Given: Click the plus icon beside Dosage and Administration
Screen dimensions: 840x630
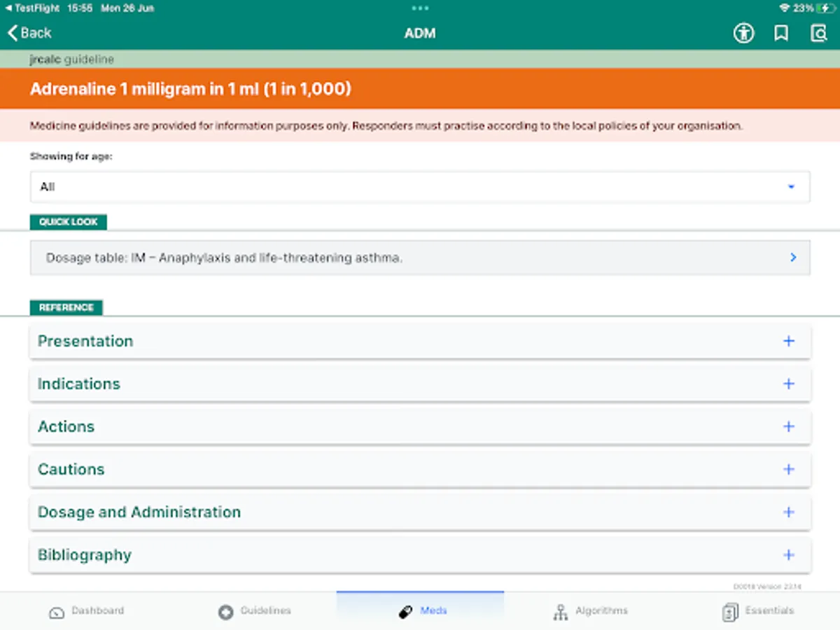Looking at the screenshot, I should coord(789,512).
